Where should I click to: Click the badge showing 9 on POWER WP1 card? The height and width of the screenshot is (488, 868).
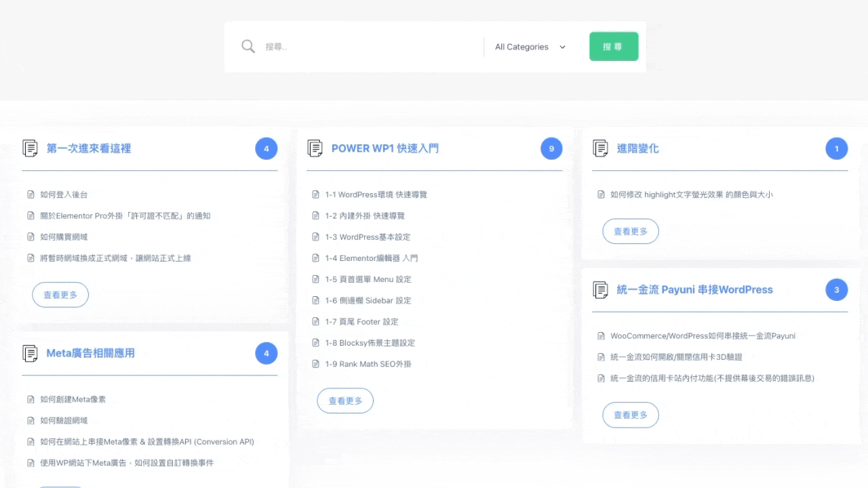pos(551,148)
